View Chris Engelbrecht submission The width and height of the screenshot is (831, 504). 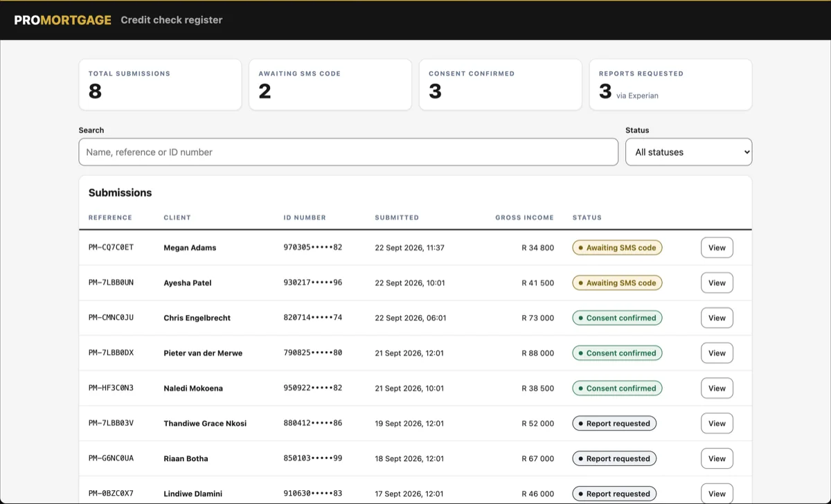pos(717,318)
